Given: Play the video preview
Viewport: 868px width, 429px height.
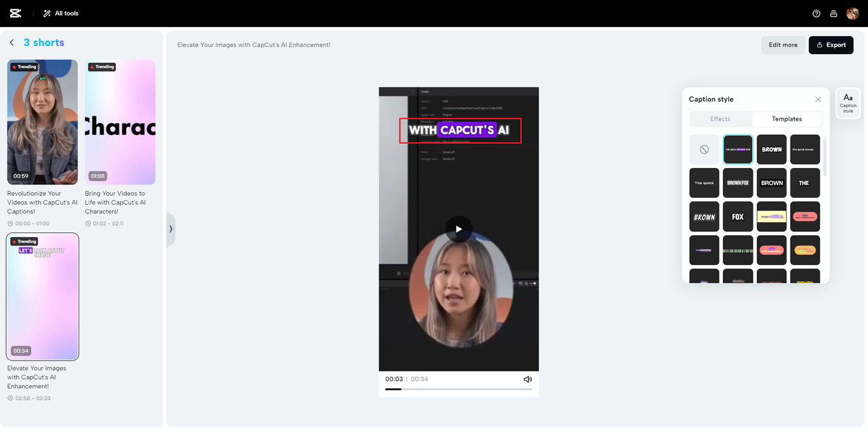Looking at the screenshot, I should click(x=459, y=229).
